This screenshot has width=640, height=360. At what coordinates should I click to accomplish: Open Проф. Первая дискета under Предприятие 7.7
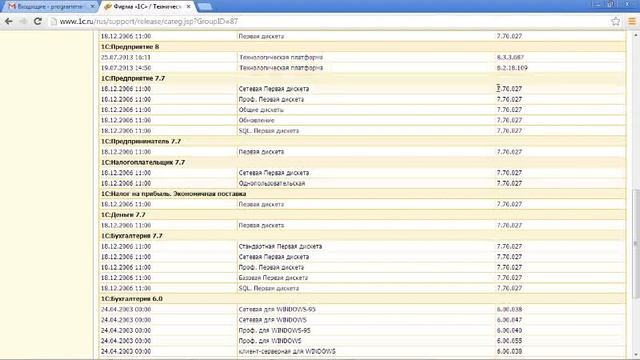coord(271,99)
